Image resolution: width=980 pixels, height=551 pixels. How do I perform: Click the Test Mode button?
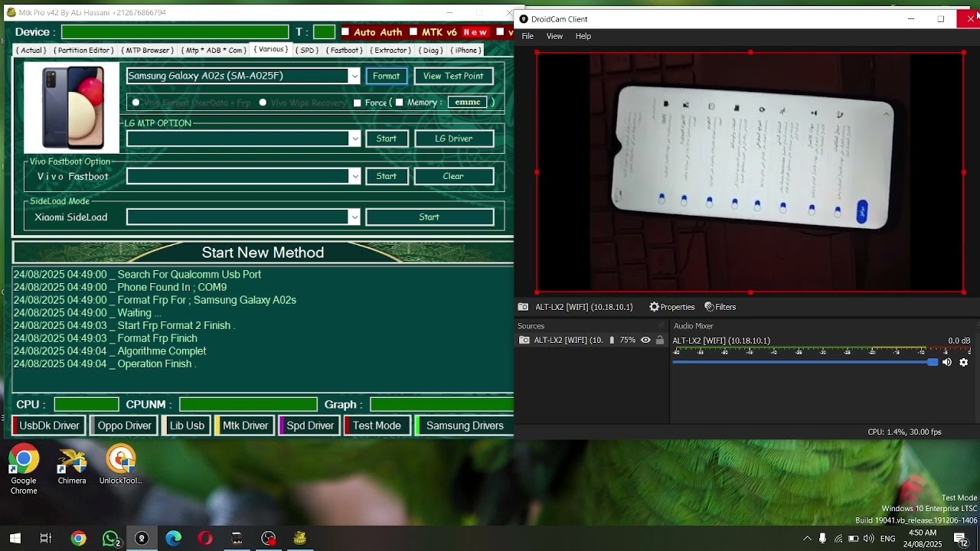tap(376, 425)
